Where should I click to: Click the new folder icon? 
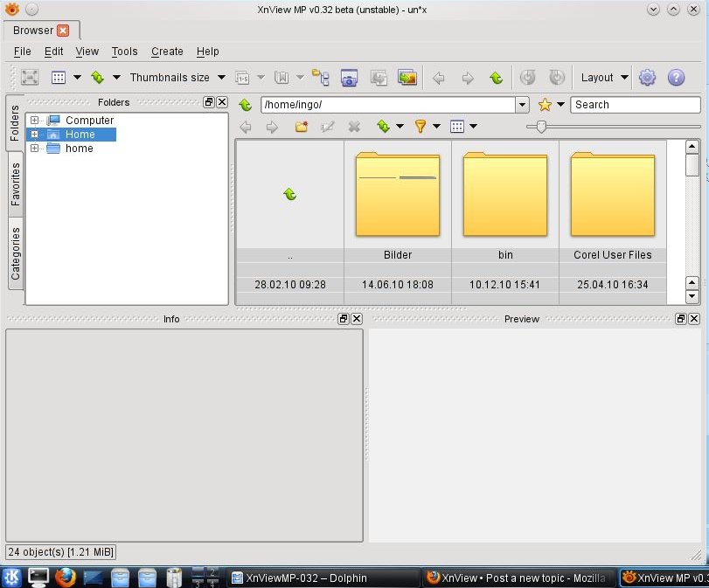coord(301,127)
